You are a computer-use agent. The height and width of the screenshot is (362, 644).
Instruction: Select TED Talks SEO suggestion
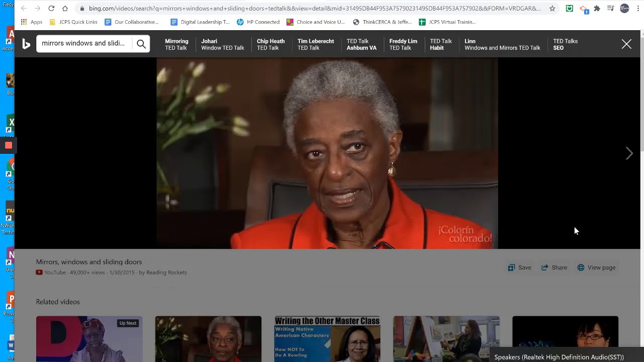tap(565, 44)
